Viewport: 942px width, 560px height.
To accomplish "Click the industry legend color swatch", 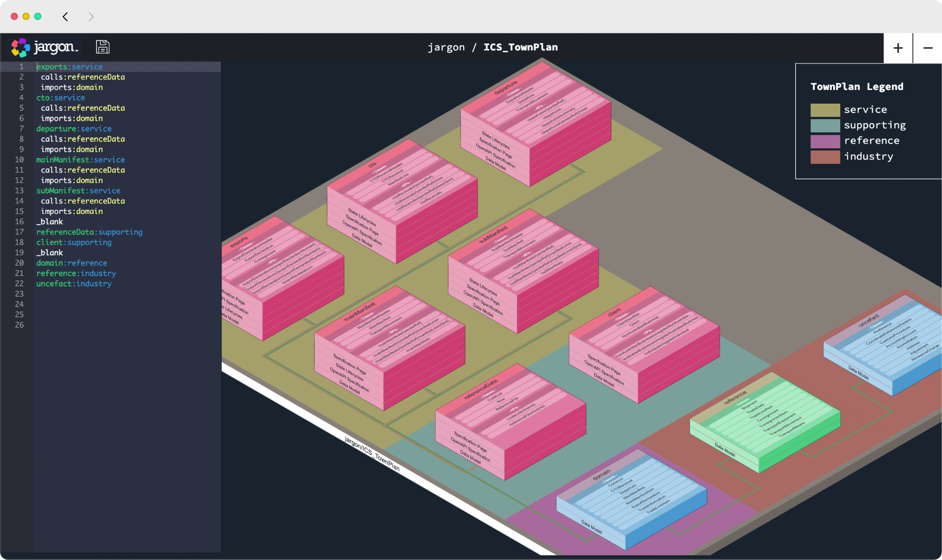I will [825, 157].
